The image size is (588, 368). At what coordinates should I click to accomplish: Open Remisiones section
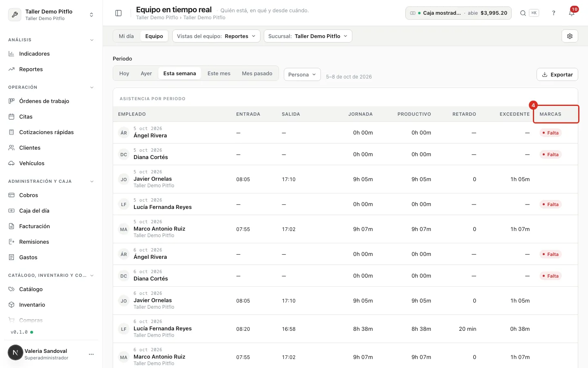click(51, 242)
